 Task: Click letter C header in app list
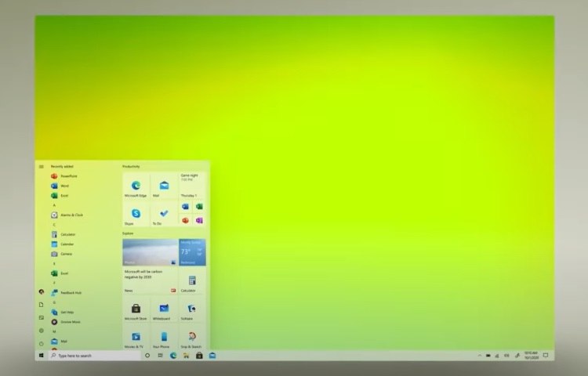54,225
